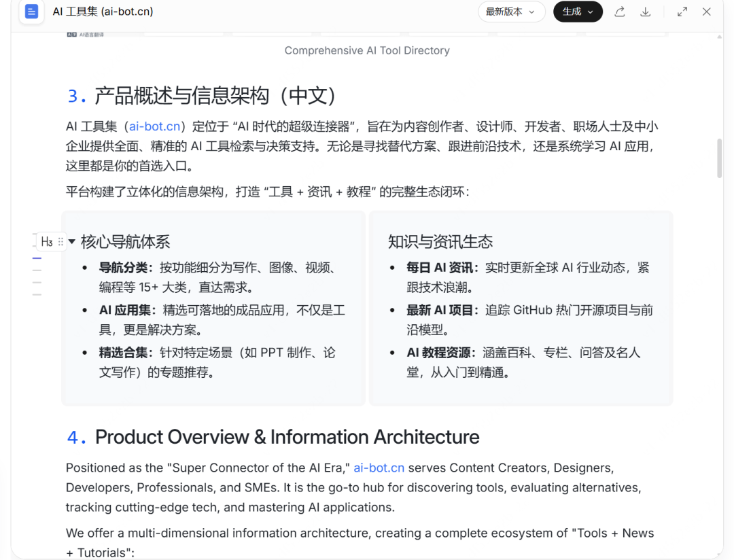Click the document title AI 工具集 (ai-bot.cn)
The height and width of the screenshot is (560, 734).
coord(102,12)
